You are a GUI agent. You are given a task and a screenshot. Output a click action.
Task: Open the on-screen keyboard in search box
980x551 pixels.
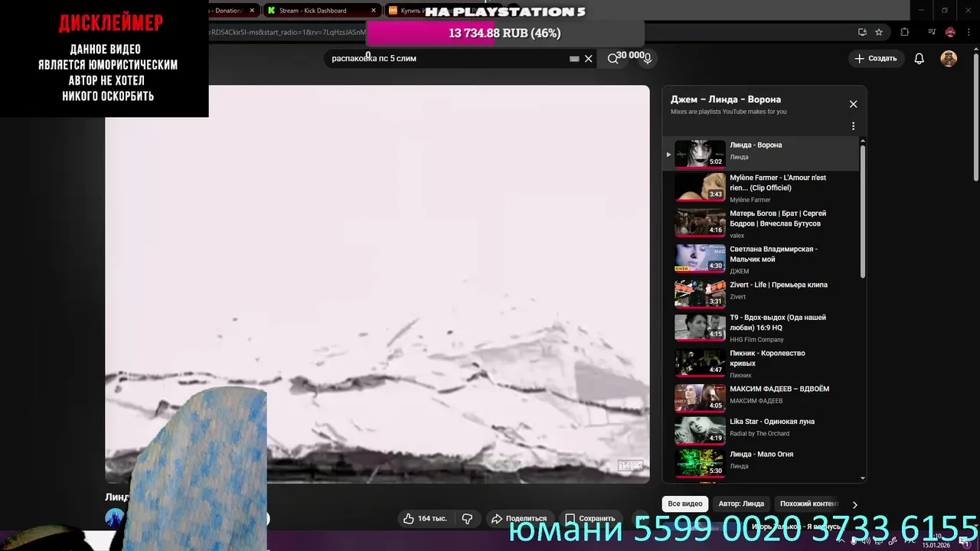574,59
